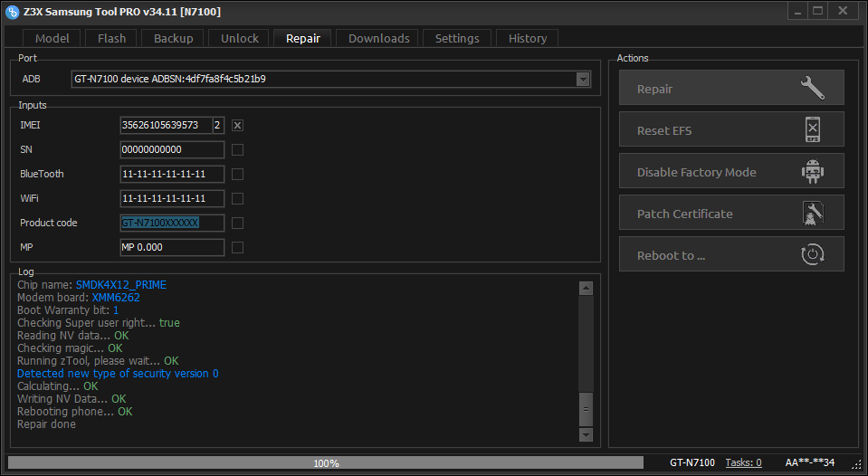Select the Repair tab

[x=303, y=38]
